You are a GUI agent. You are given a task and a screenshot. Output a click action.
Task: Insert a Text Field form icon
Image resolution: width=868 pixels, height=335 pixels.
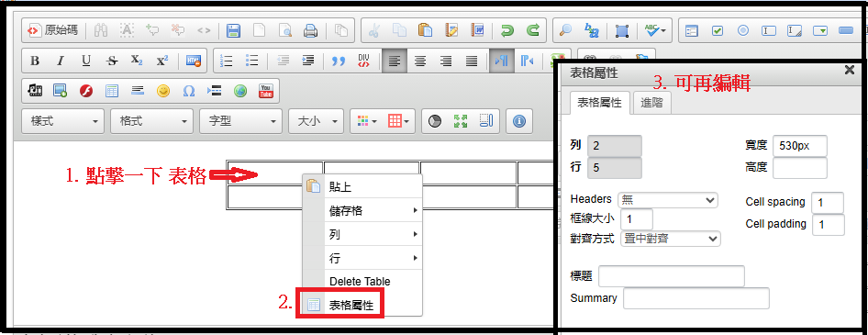[769, 30]
